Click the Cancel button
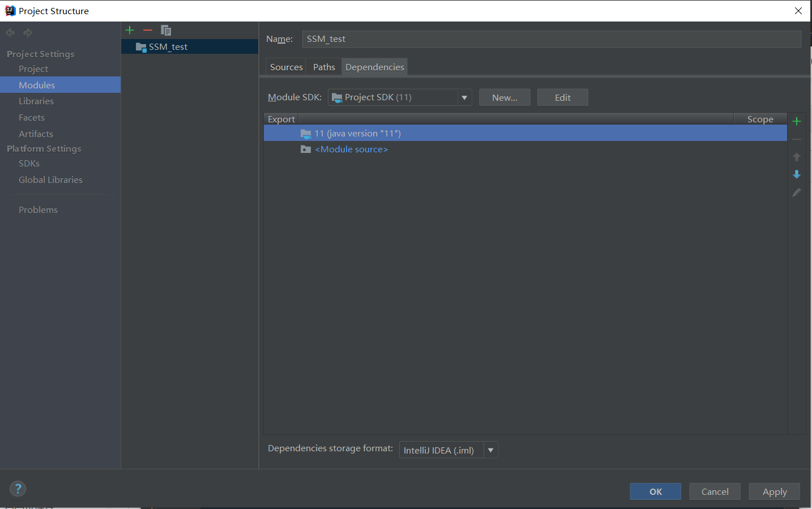Screen dimensions: 812x509 pyautogui.click(x=715, y=491)
